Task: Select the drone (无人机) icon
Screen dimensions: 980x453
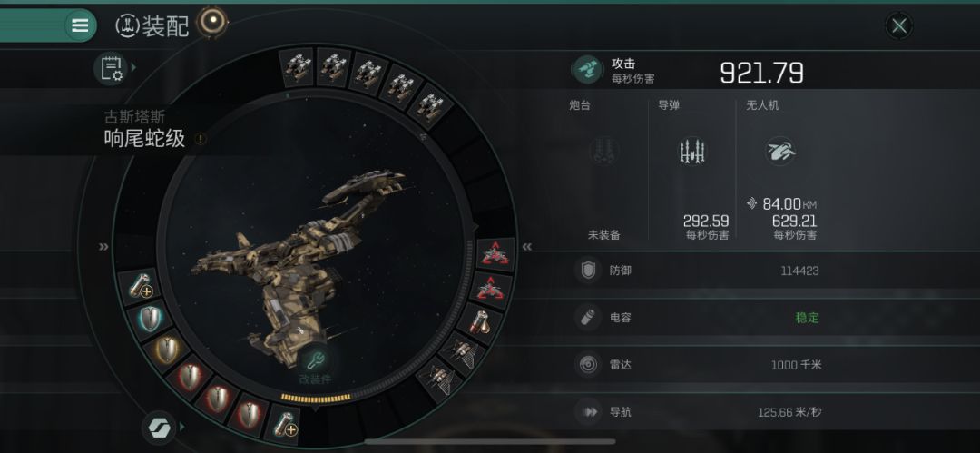Action: 780,151
